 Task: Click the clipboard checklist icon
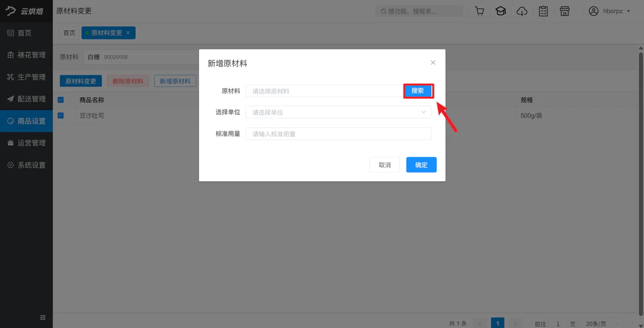coord(543,11)
